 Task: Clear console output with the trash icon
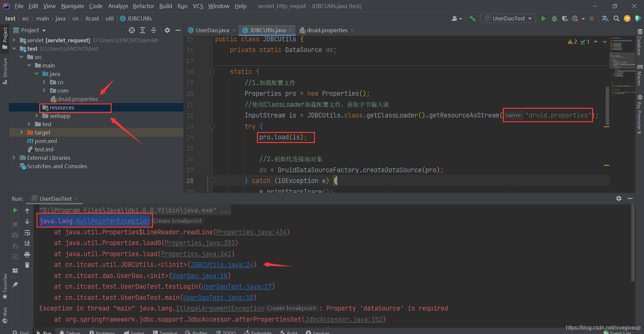[28, 265]
